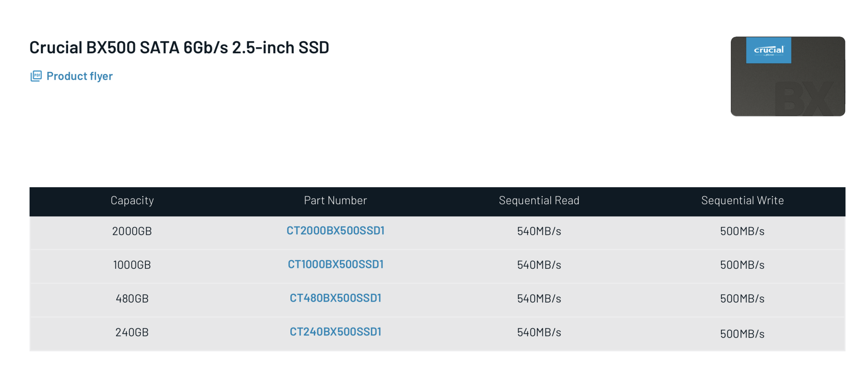The image size is (868, 368).
Task: Click the Crucial BX500 SSD product image
Action: (x=788, y=76)
